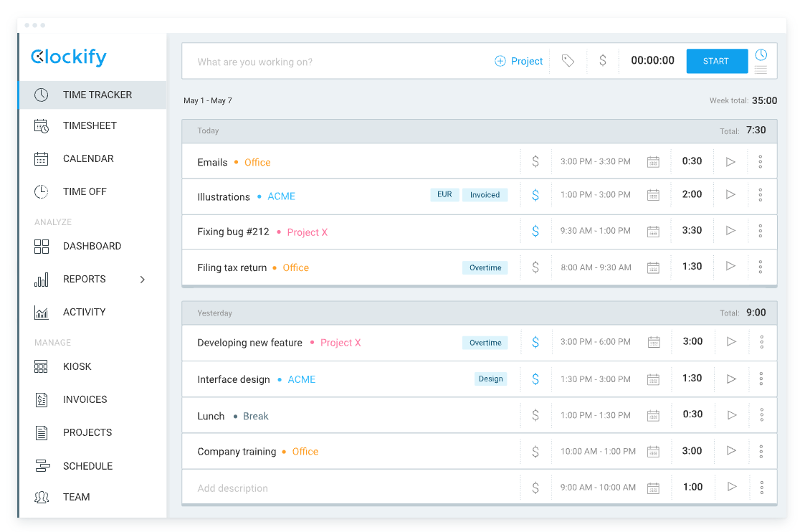
Task: Toggle billable dollar sign on Emails entry
Action: tap(535, 162)
